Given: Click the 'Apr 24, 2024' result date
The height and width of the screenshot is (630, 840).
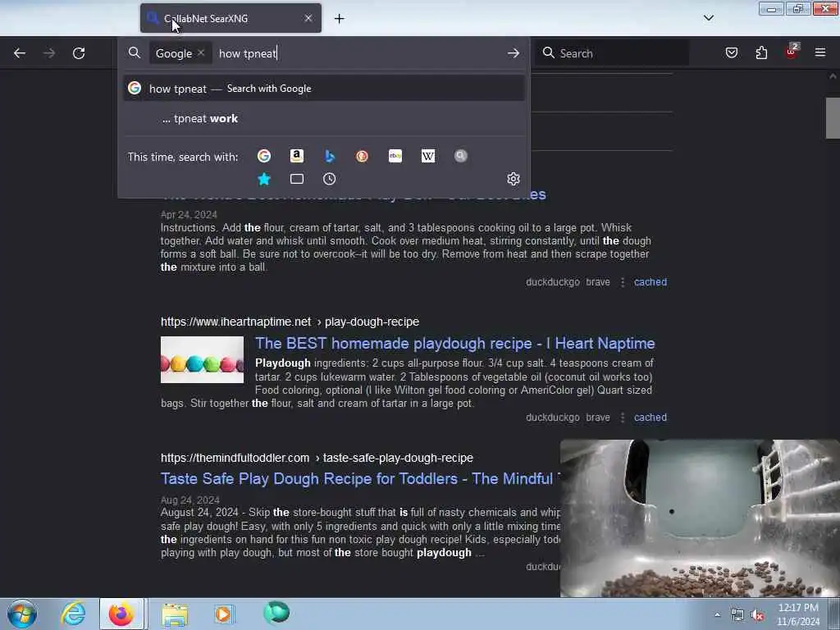Looking at the screenshot, I should pyautogui.click(x=189, y=215).
